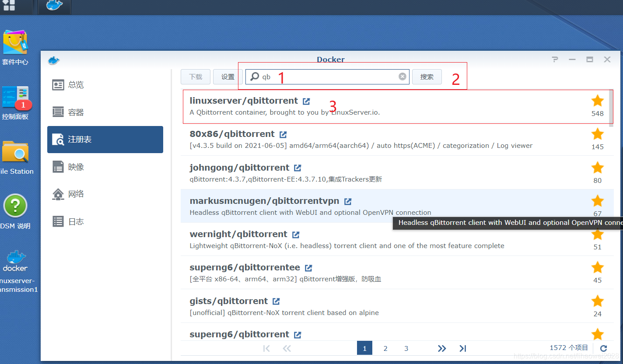Select the Docker tab in DSM taskbar
This screenshot has width=623, height=364.
coord(54,7)
